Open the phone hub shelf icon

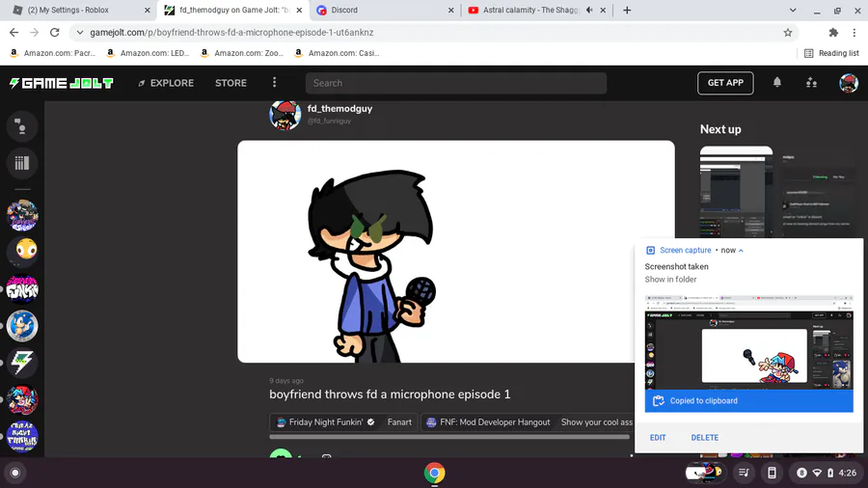[x=772, y=473]
